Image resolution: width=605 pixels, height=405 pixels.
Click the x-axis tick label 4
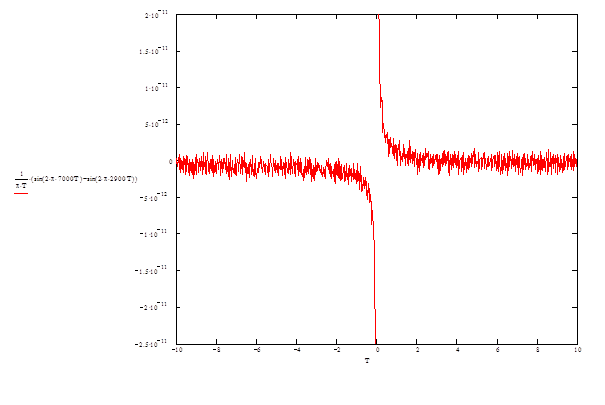click(457, 351)
